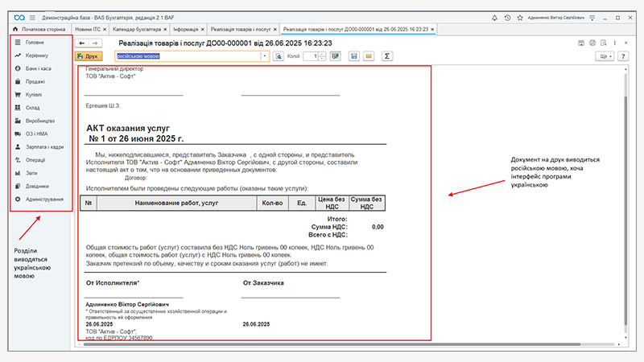The width and height of the screenshot is (644, 362).
Task: Click the send-to-printer icon in form header
Action: tap(580, 43)
